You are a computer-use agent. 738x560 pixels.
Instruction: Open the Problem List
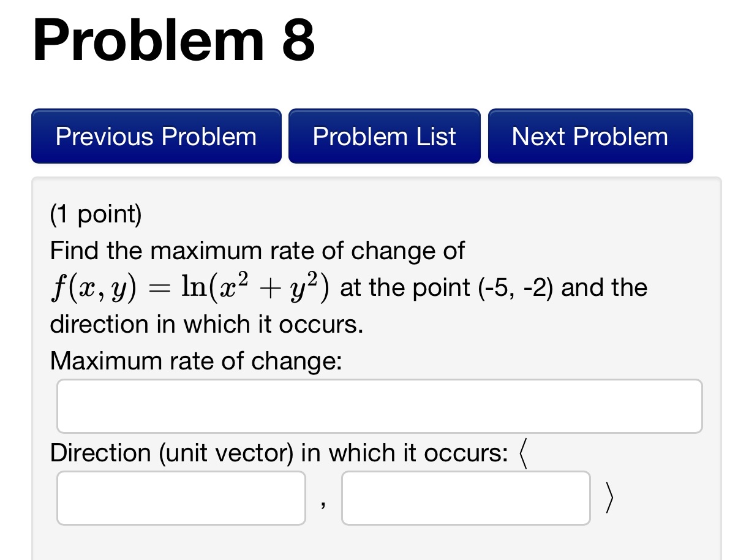click(x=384, y=136)
